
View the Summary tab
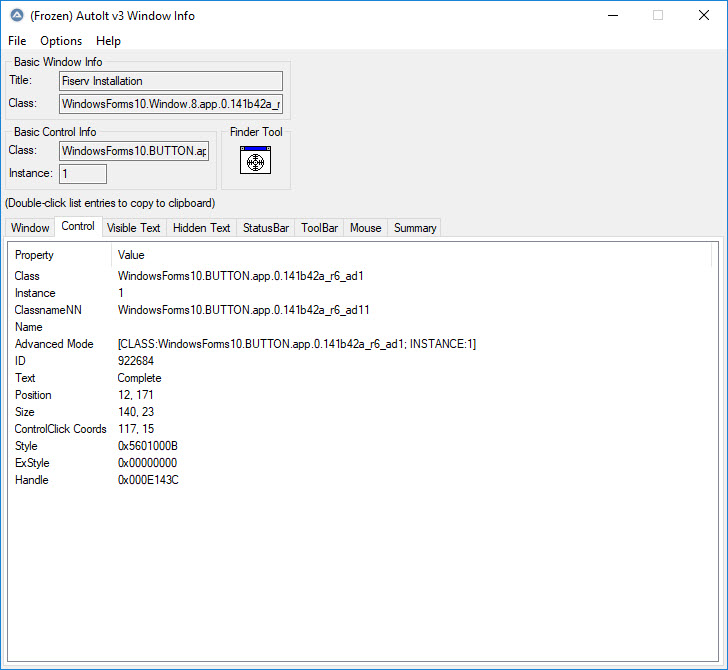click(x=414, y=228)
